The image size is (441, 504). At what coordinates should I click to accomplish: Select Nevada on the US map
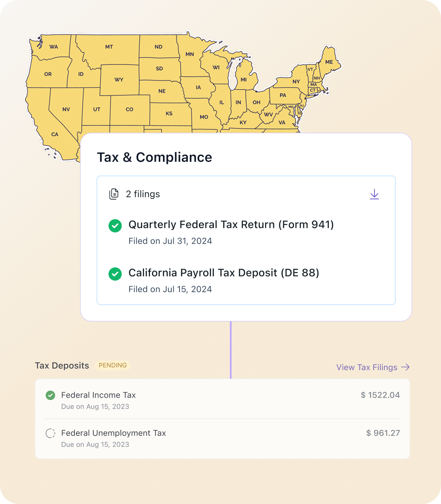click(66, 109)
